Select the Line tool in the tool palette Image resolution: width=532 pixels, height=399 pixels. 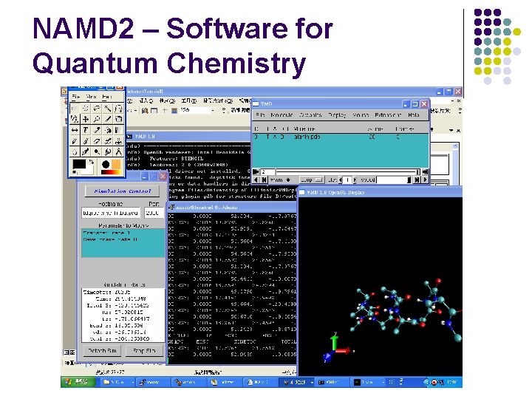[x=108, y=120]
